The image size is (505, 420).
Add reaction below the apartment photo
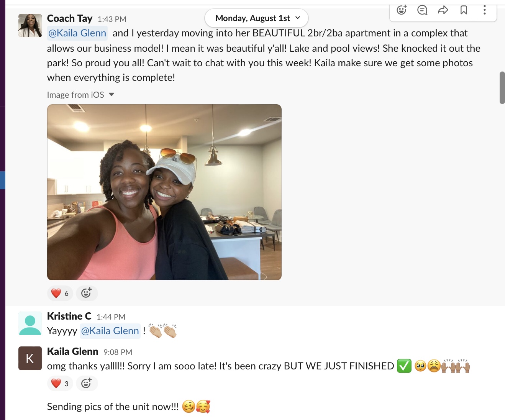tap(87, 293)
